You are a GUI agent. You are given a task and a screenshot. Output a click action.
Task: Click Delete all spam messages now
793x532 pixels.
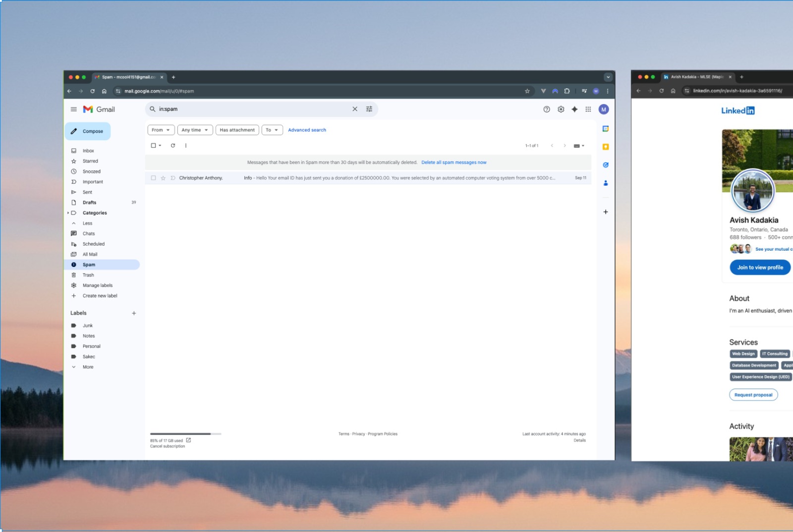(453, 162)
